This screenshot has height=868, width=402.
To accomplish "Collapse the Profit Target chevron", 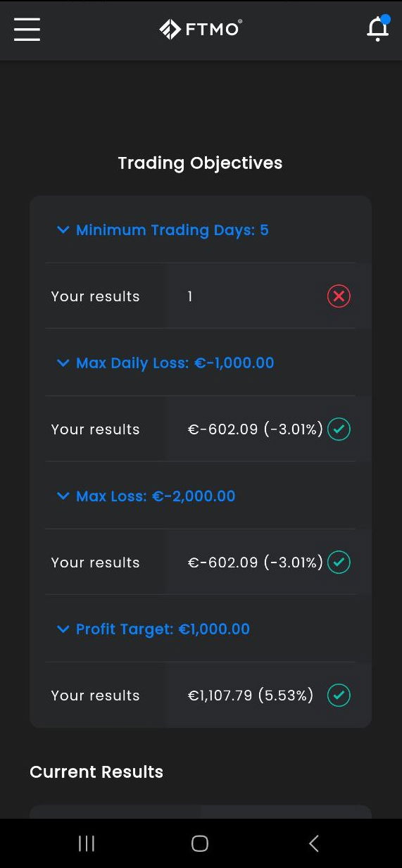I will pyautogui.click(x=63, y=629).
